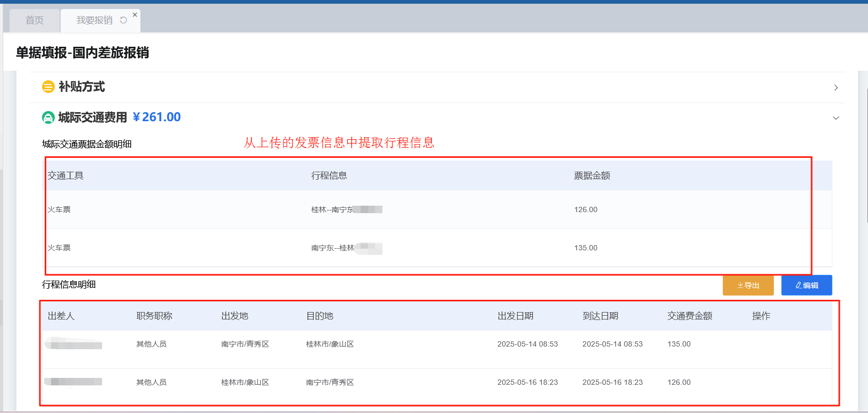This screenshot has width=868, height=413.
Task: Refresh the 我要报销 tab
Action: (123, 20)
